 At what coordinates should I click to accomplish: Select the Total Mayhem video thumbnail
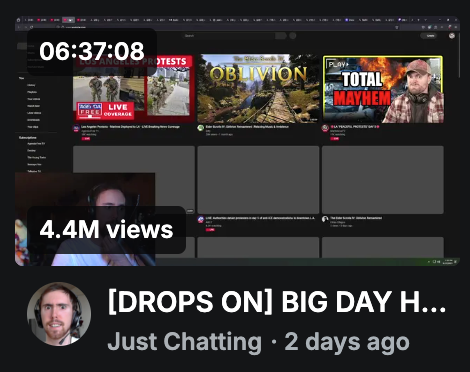(x=383, y=89)
